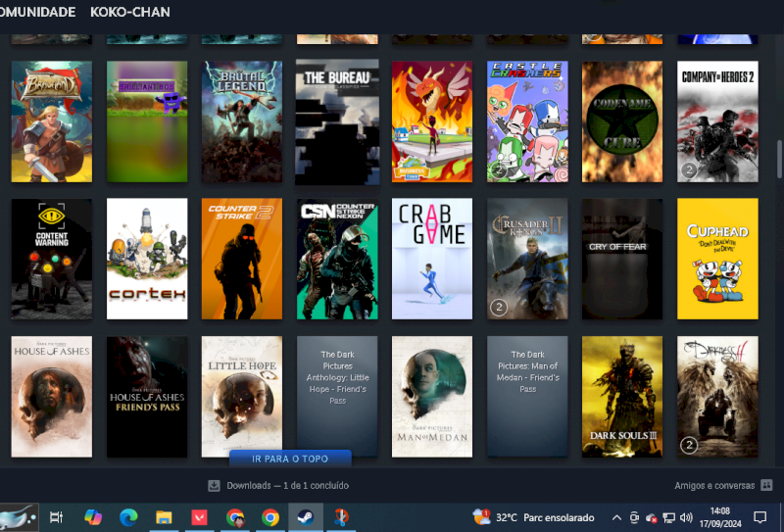Click the IR PARA O TOPO button

click(290, 459)
